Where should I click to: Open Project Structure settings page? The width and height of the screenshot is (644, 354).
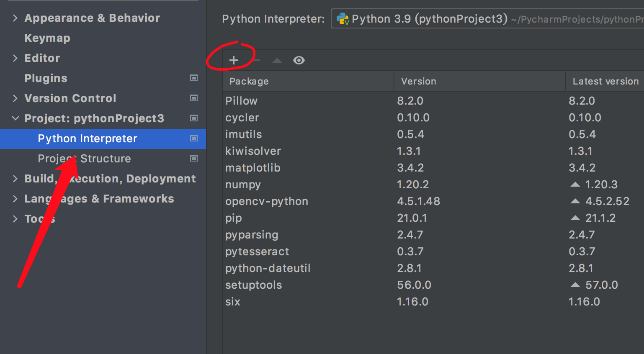[x=84, y=159]
